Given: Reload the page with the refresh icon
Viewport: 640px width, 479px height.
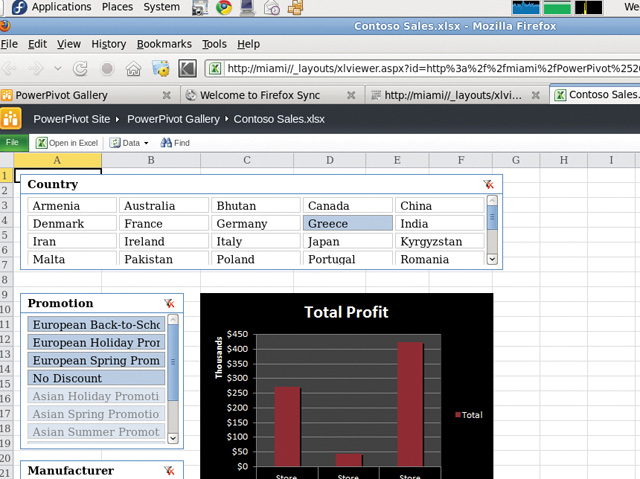Looking at the screenshot, I should (x=80, y=69).
